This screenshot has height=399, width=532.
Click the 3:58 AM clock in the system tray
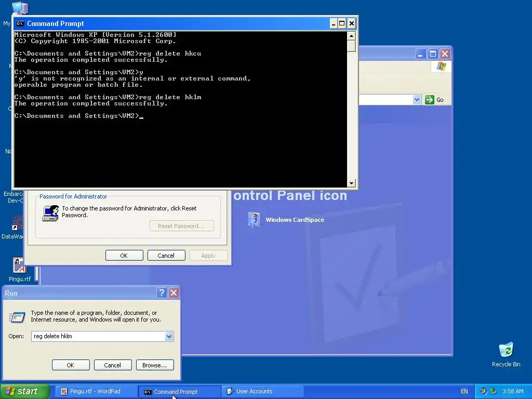513,391
